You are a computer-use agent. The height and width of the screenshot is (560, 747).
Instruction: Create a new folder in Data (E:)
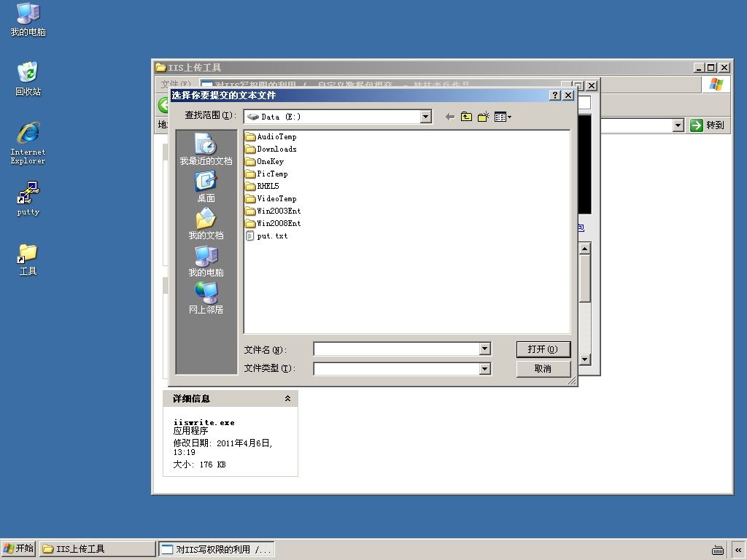click(484, 117)
